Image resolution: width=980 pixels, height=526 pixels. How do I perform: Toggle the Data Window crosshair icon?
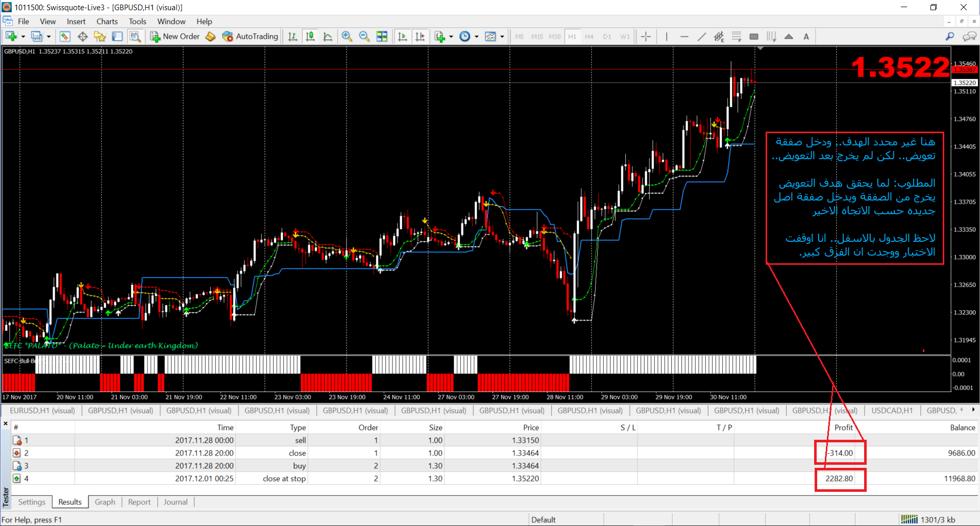tap(82, 36)
